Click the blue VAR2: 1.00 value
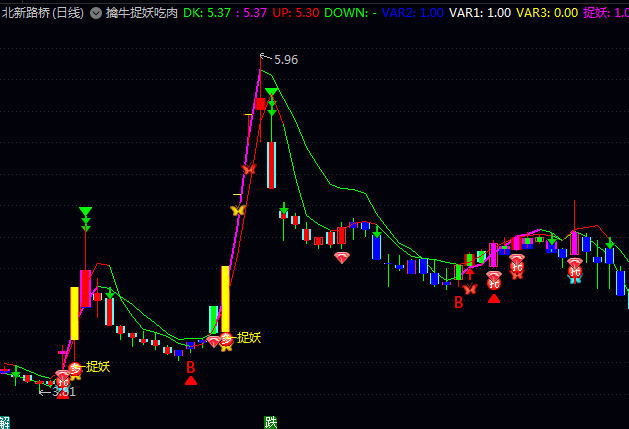 click(x=412, y=13)
